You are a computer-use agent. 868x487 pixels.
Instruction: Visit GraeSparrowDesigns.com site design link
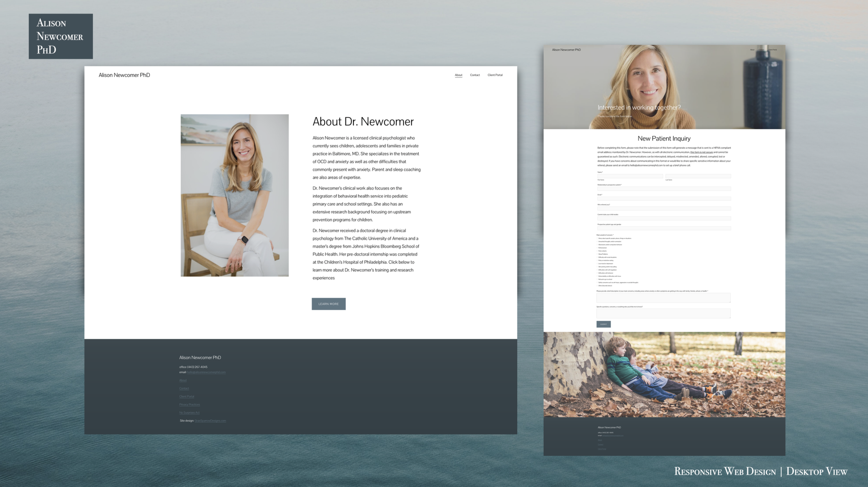(x=210, y=421)
